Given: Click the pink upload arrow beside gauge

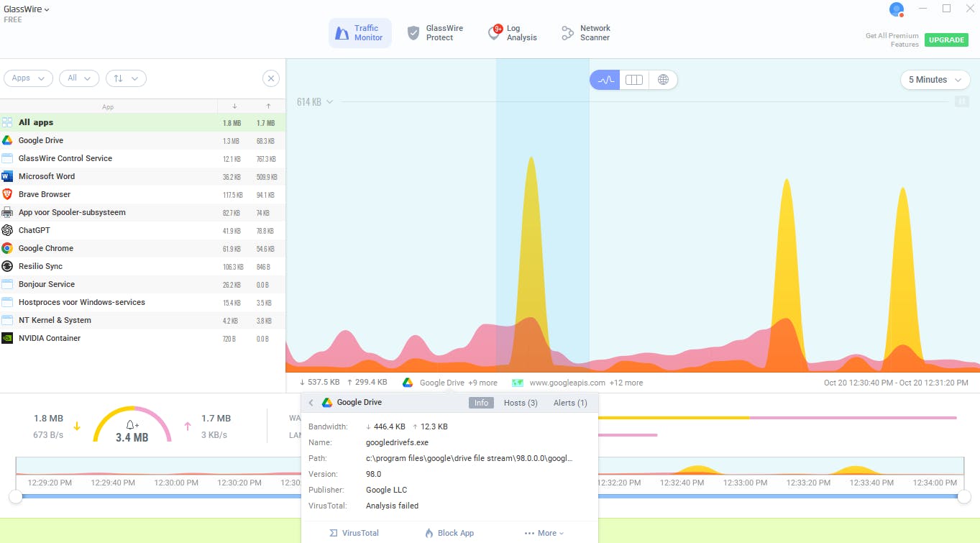Looking at the screenshot, I should [188, 426].
